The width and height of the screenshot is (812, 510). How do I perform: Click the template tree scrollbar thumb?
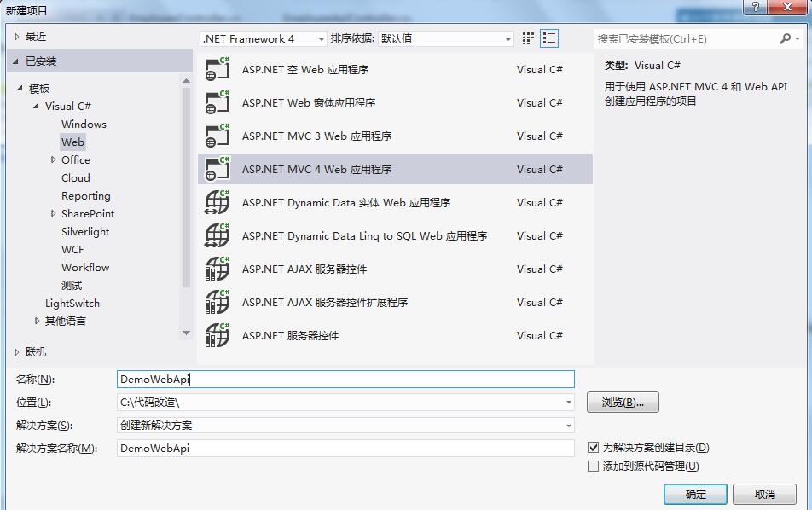[187, 187]
